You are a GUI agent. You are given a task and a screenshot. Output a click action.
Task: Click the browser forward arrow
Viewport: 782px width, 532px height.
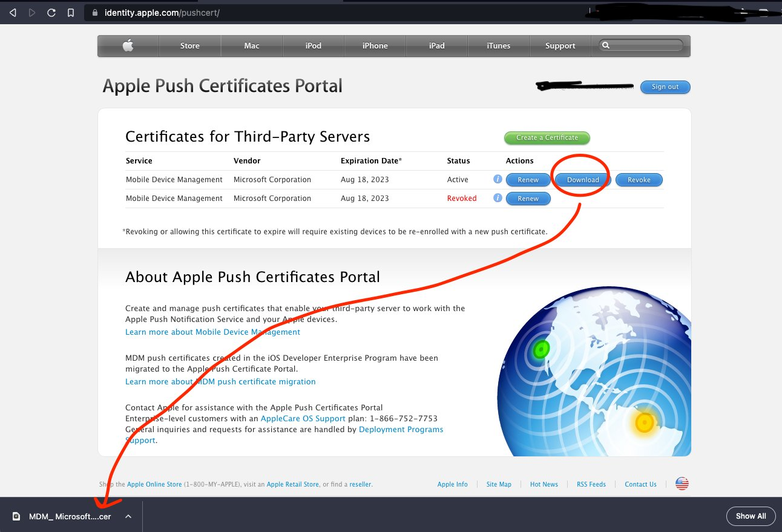[x=32, y=12]
